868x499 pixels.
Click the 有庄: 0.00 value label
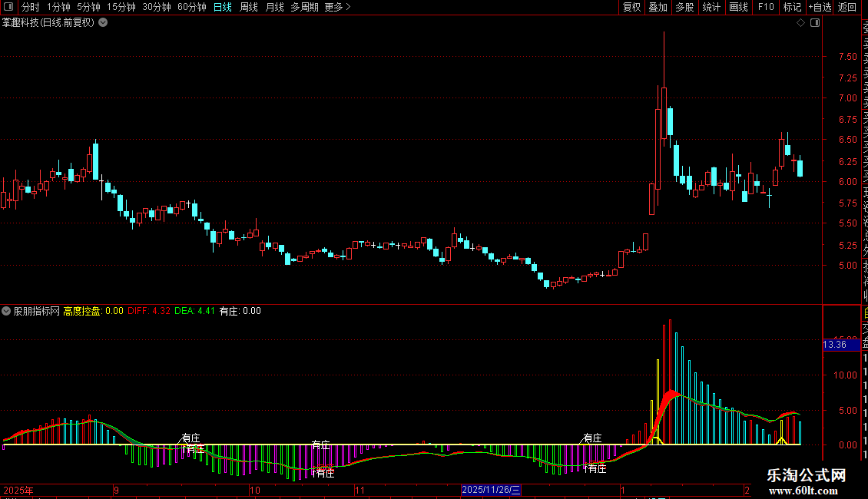[x=240, y=311]
